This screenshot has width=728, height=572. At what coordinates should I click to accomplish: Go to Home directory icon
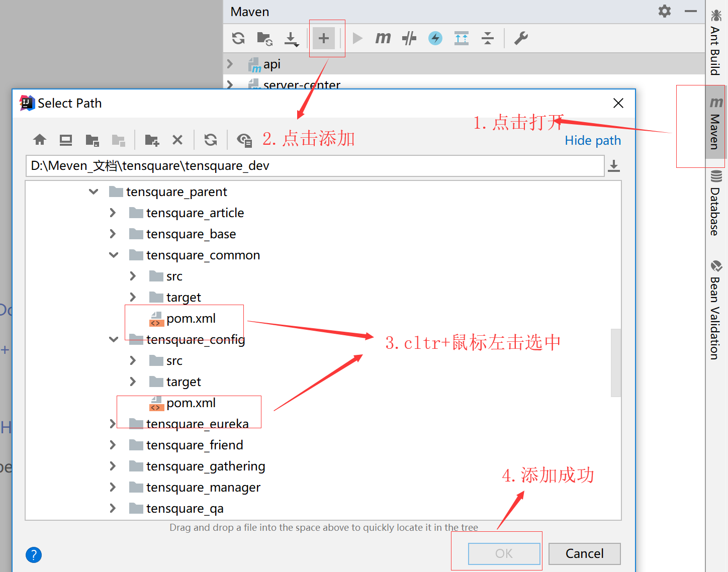(x=40, y=140)
